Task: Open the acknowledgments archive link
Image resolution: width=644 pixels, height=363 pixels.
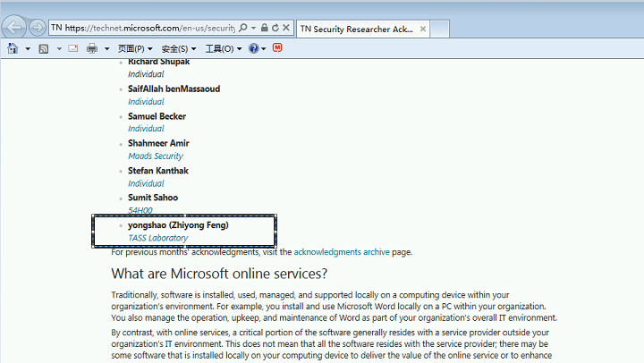Action: (x=342, y=252)
